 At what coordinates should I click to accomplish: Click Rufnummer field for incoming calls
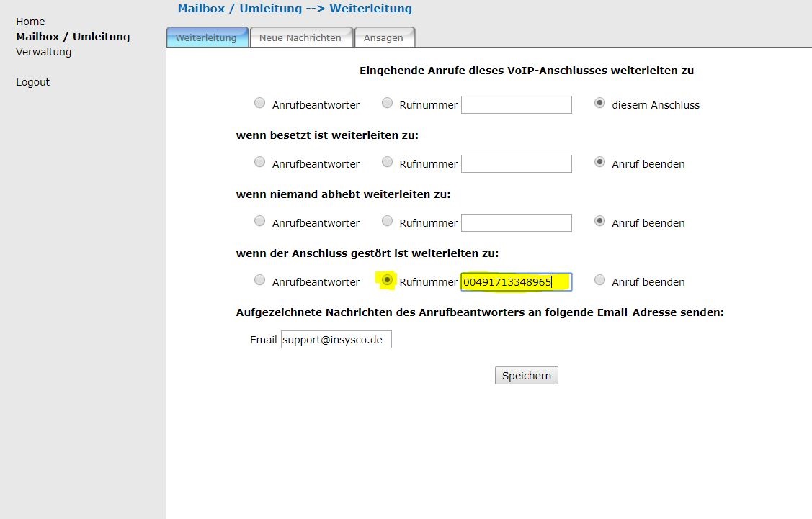pyautogui.click(x=516, y=105)
